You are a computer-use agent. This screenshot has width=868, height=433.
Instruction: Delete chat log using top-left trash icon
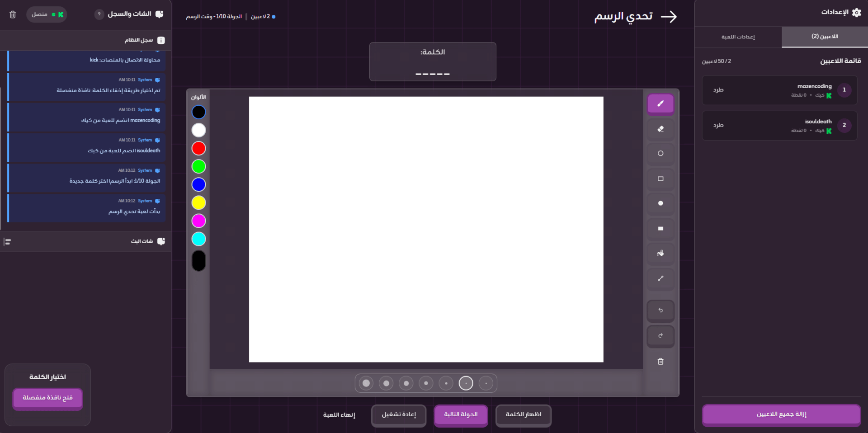click(13, 14)
